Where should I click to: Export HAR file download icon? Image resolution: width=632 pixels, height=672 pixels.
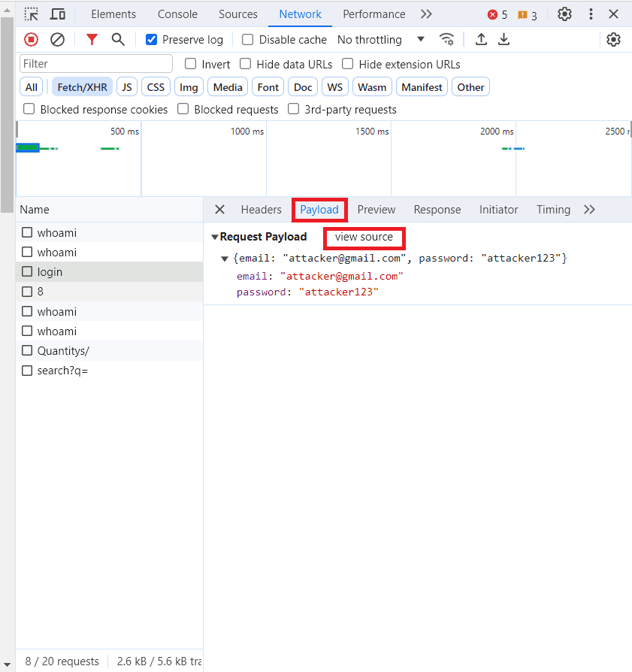504,39
